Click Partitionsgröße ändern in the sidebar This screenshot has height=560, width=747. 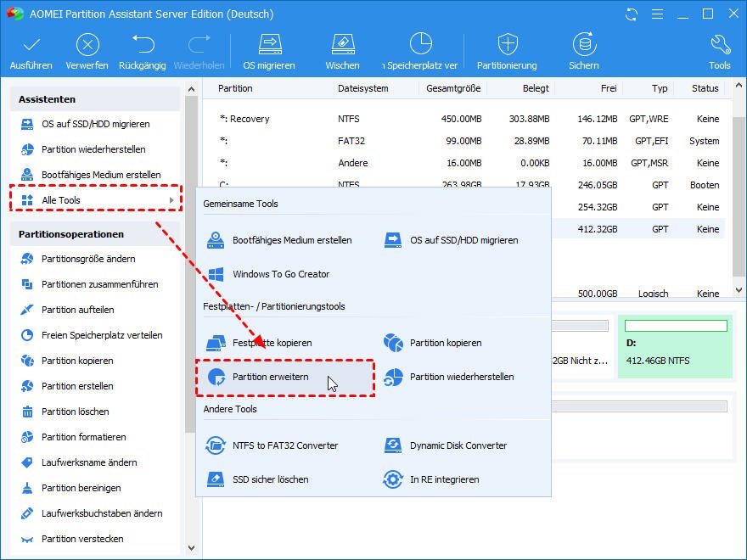click(x=88, y=259)
